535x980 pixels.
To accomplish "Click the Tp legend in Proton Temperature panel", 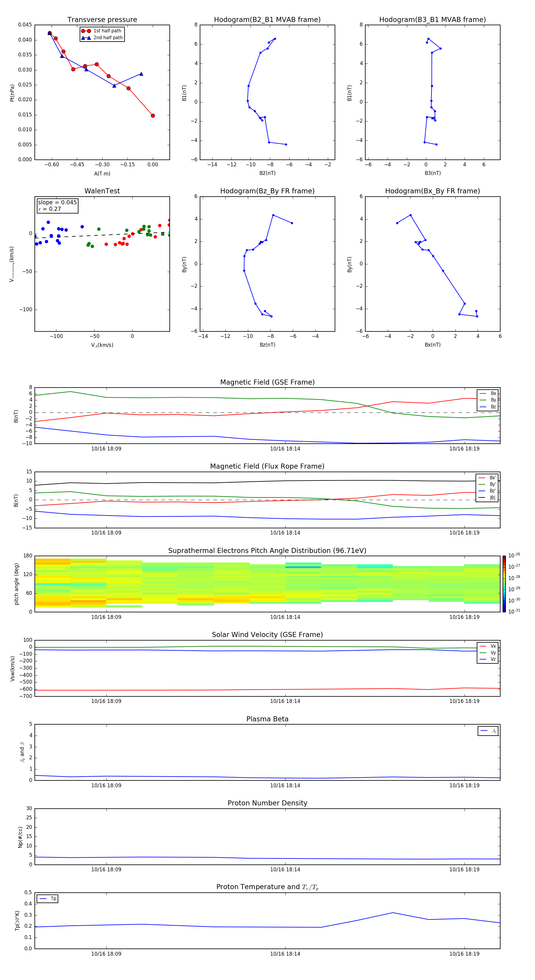I will pos(48,899).
